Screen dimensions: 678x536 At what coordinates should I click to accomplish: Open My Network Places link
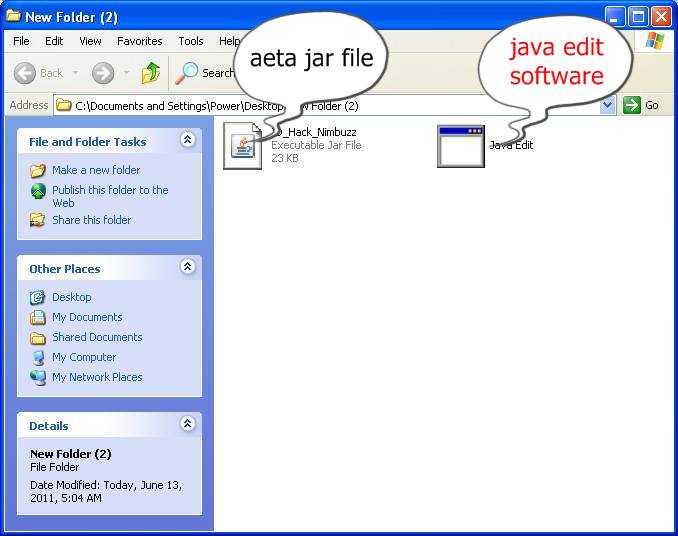click(97, 377)
